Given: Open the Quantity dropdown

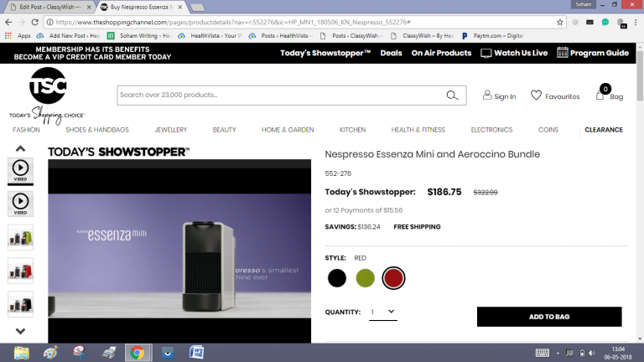Looking at the screenshot, I should [x=382, y=313].
